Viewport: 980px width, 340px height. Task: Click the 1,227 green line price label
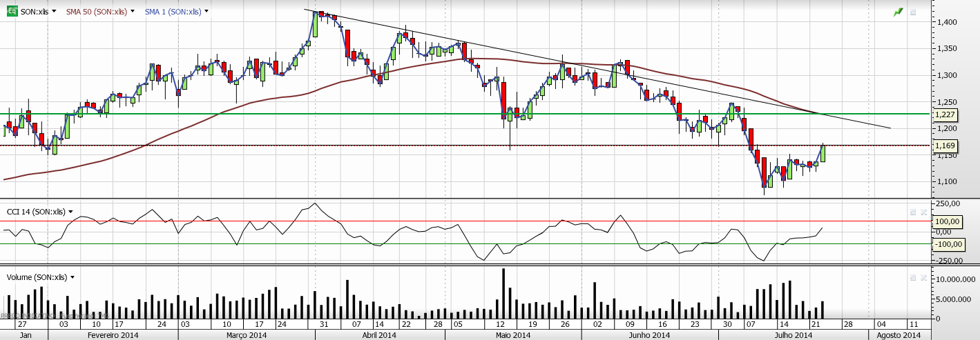point(944,114)
